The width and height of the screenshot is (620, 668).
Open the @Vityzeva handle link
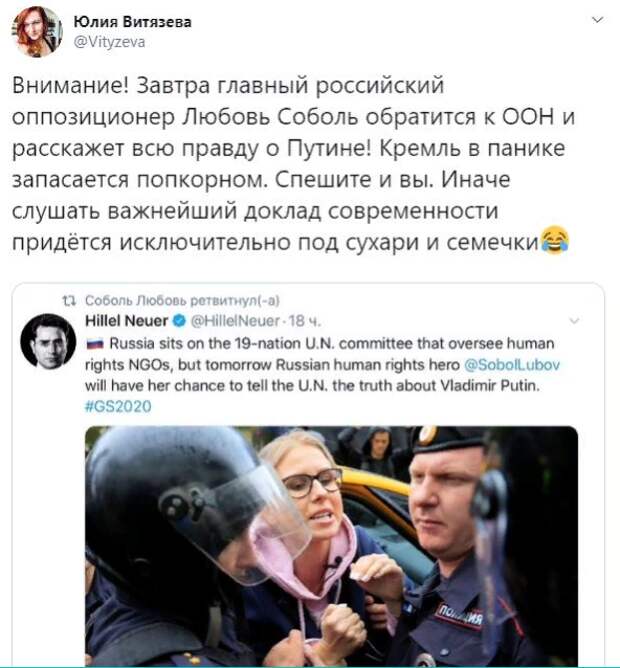click(x=110, y=42)
